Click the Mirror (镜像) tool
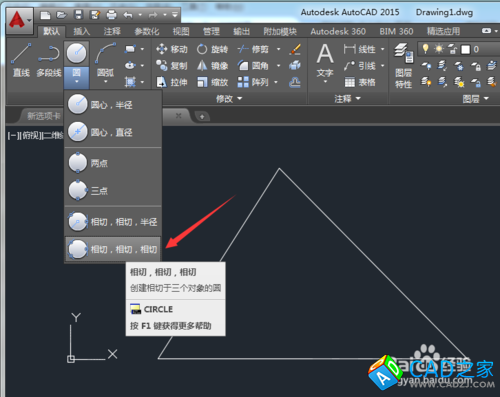The width and height of the screenshot is (500, 397). 212,66
